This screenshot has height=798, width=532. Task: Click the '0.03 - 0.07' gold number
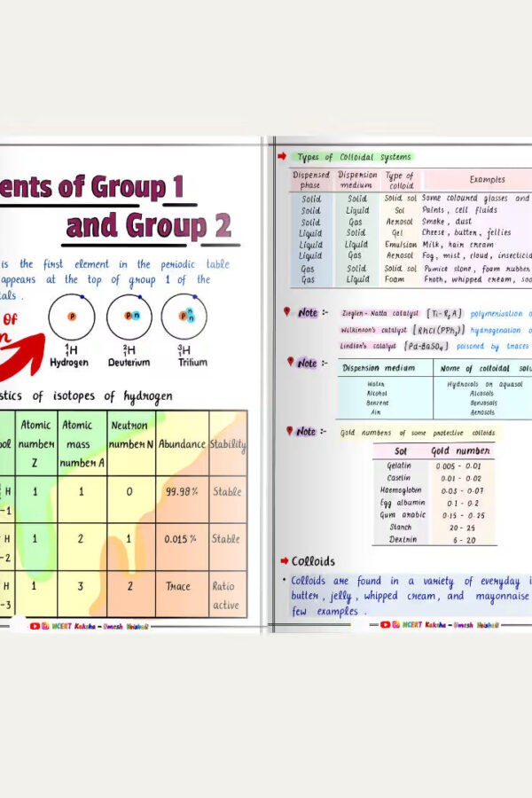pyautogui.click(x=462, y=491)
